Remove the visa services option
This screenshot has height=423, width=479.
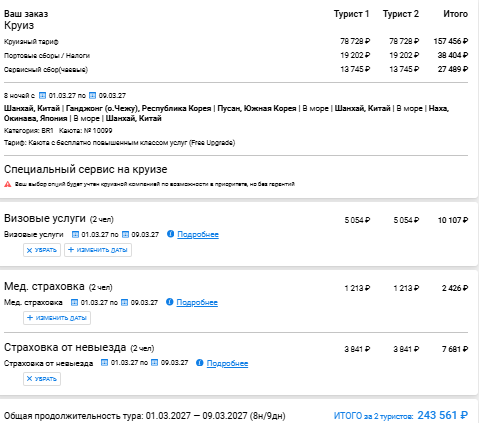42,250
